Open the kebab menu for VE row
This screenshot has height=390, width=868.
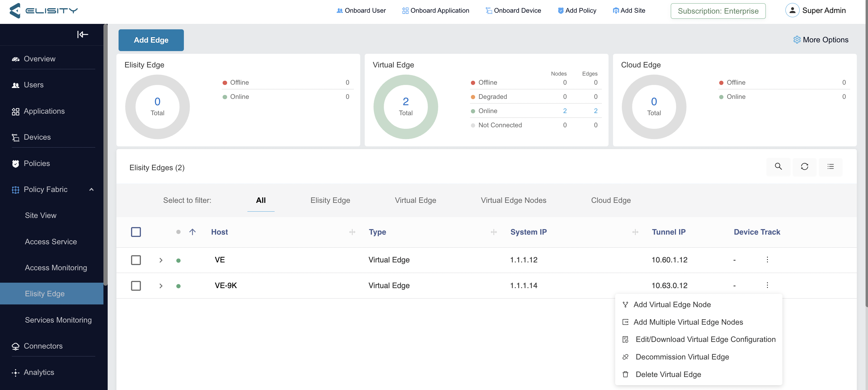coord(768,259)
